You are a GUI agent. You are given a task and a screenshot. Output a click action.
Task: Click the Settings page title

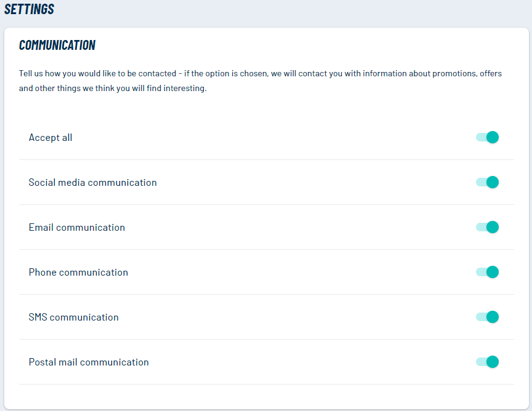[x=29, y=9]
